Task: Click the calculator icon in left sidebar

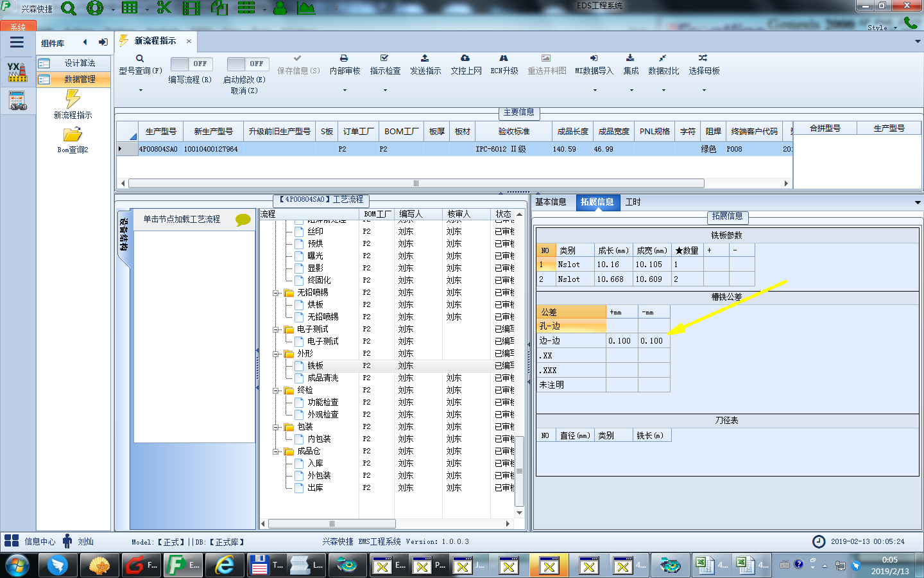Action: 17,101
